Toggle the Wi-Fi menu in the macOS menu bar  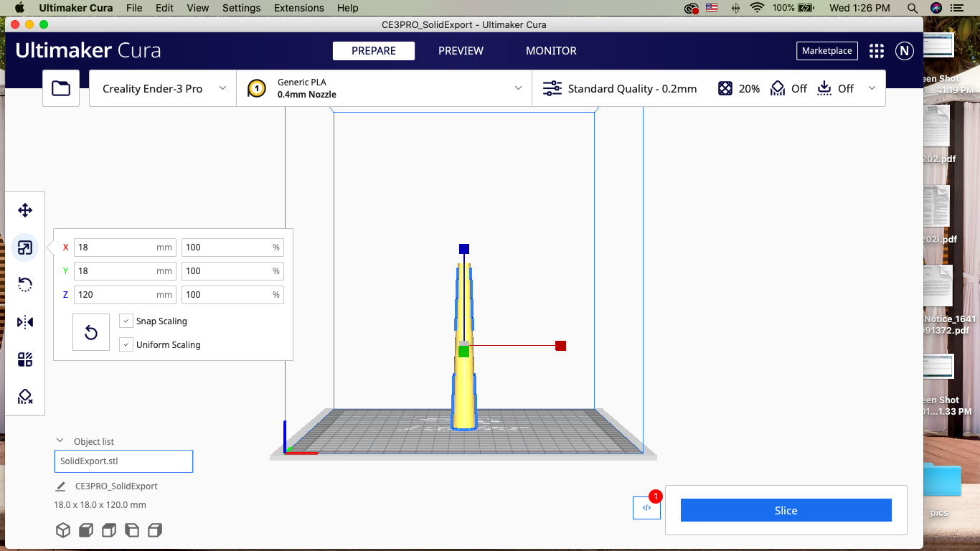[757, 8]
